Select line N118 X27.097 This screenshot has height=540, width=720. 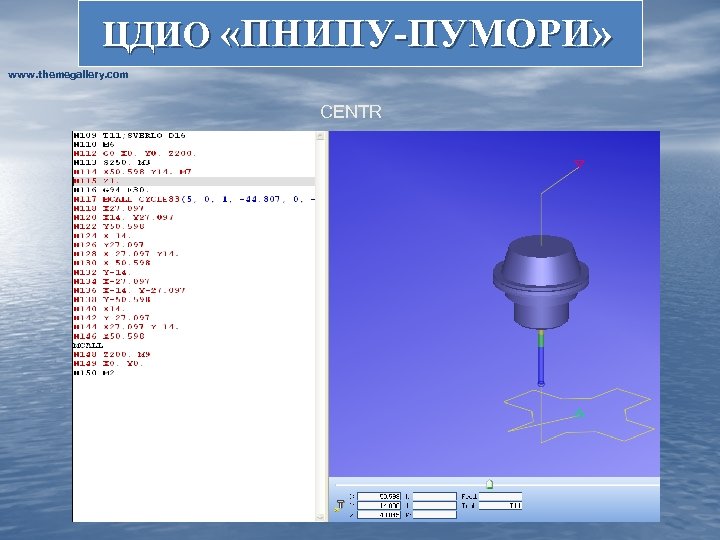[x=109, y=208]
